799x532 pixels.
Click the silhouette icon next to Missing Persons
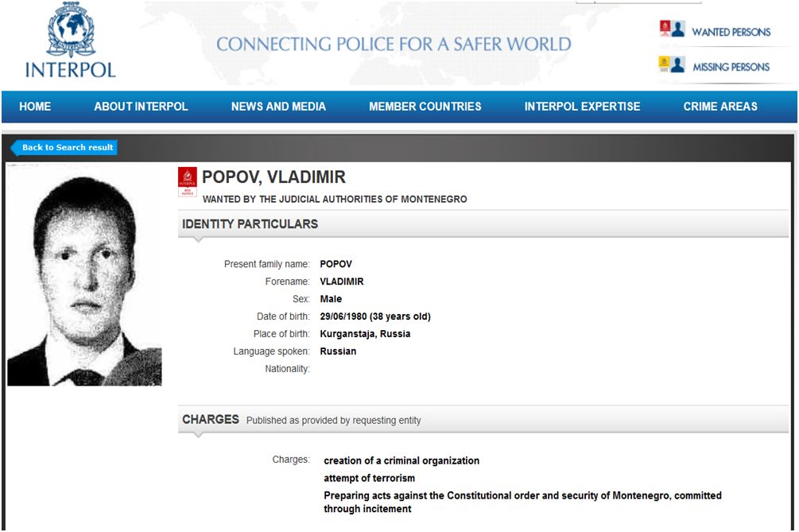coord(678,65)
